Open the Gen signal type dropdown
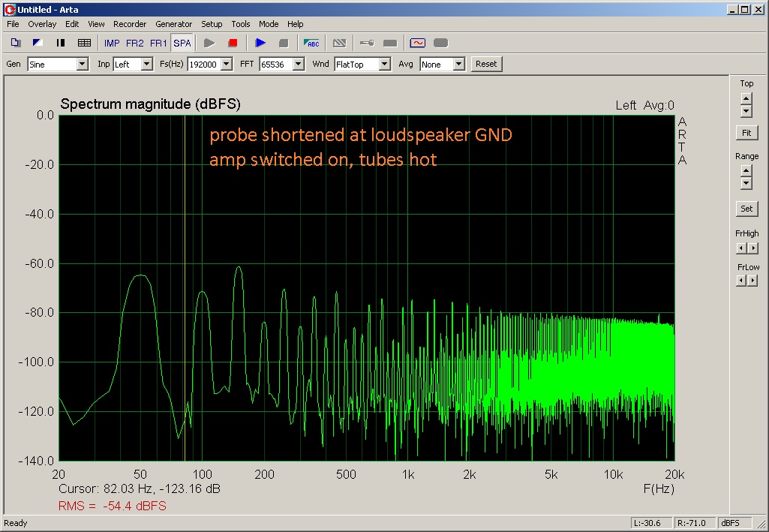769x532 pixels. pyautogui.click(x=83, y=65)
